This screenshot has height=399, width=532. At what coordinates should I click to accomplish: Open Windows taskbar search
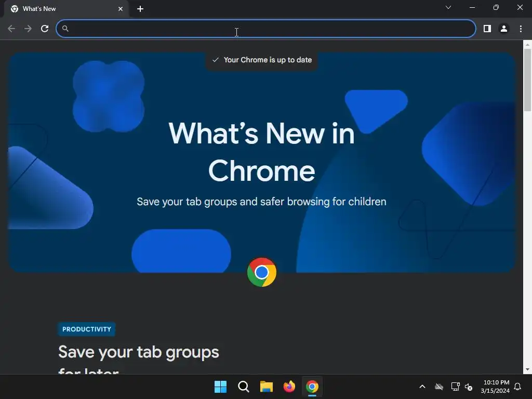tap(243, 387)
